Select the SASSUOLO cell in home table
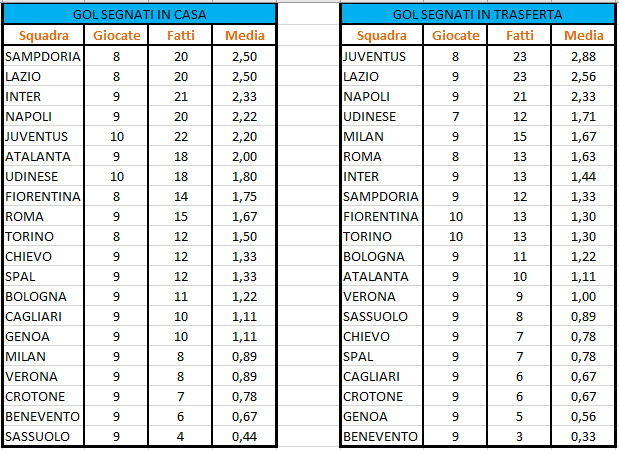Screen dimensions: 619x450 tap(43, 436)
